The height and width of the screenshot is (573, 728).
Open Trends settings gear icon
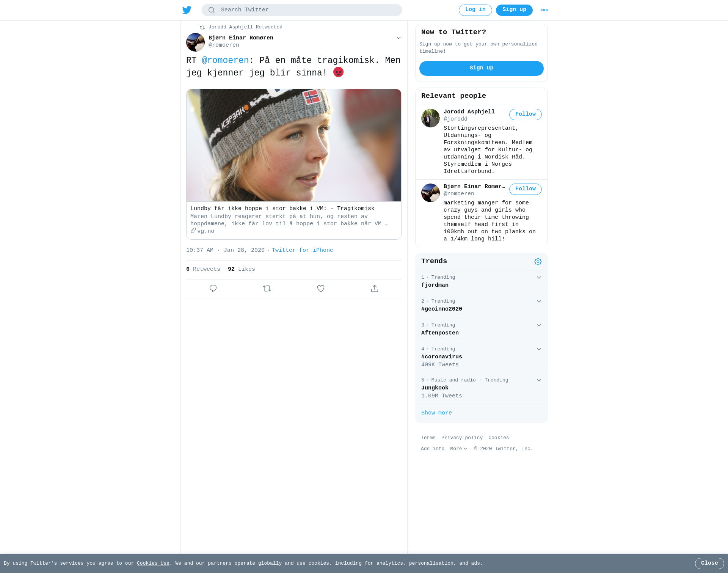(538, 262)
